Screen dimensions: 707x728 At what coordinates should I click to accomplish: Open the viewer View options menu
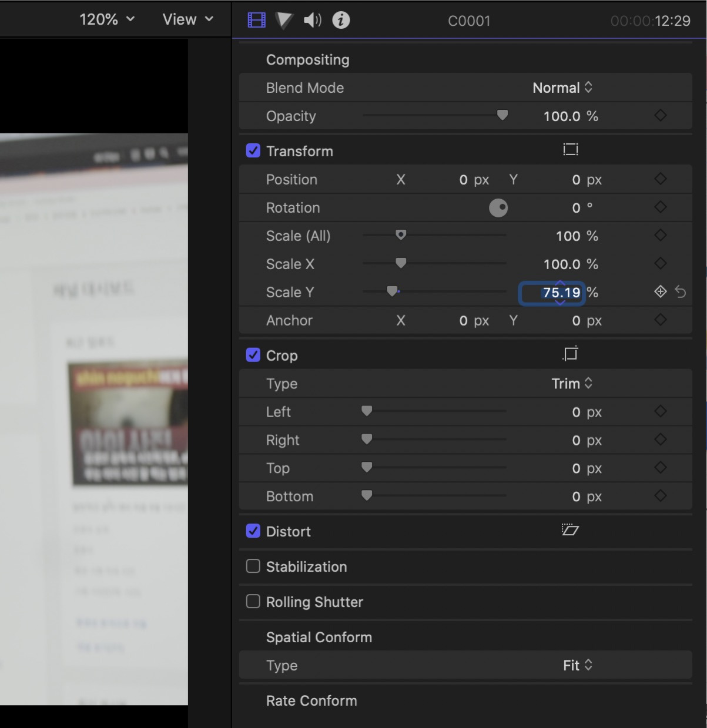click(x=188, y=19)
